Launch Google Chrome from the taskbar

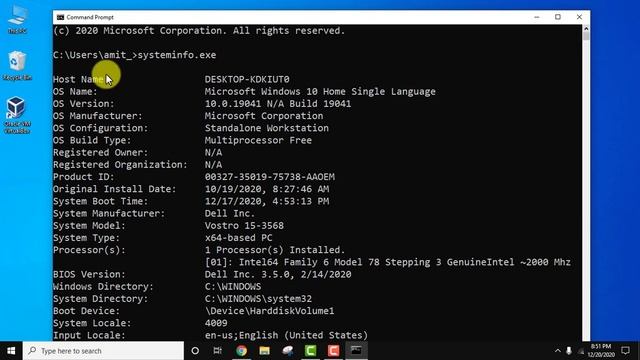click(241, 351)
